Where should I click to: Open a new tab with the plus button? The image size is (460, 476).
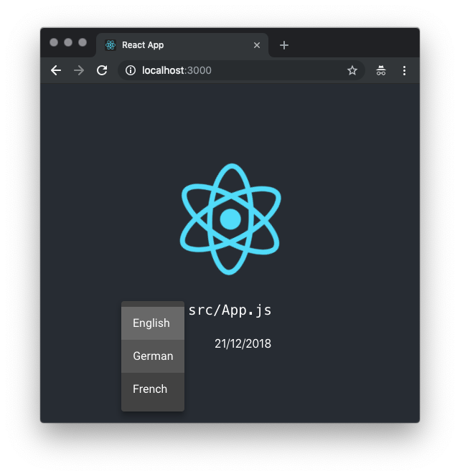284,45
